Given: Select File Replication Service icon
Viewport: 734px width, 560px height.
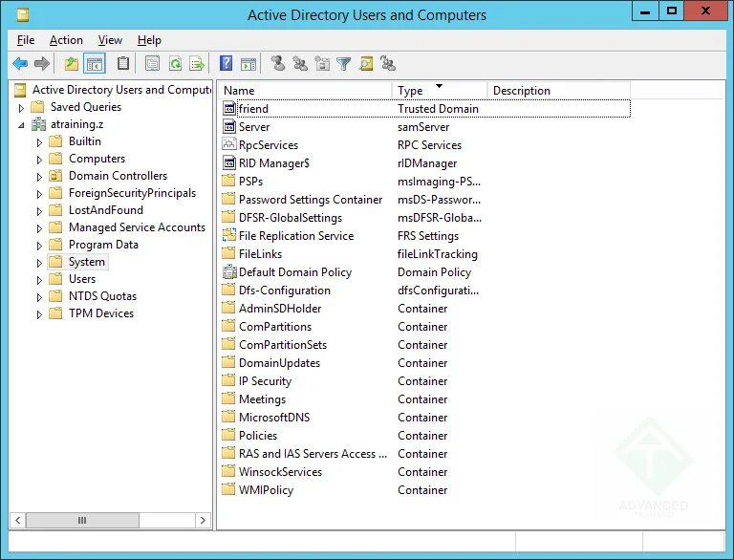Looking at the screenshot, I should [229, 235].
